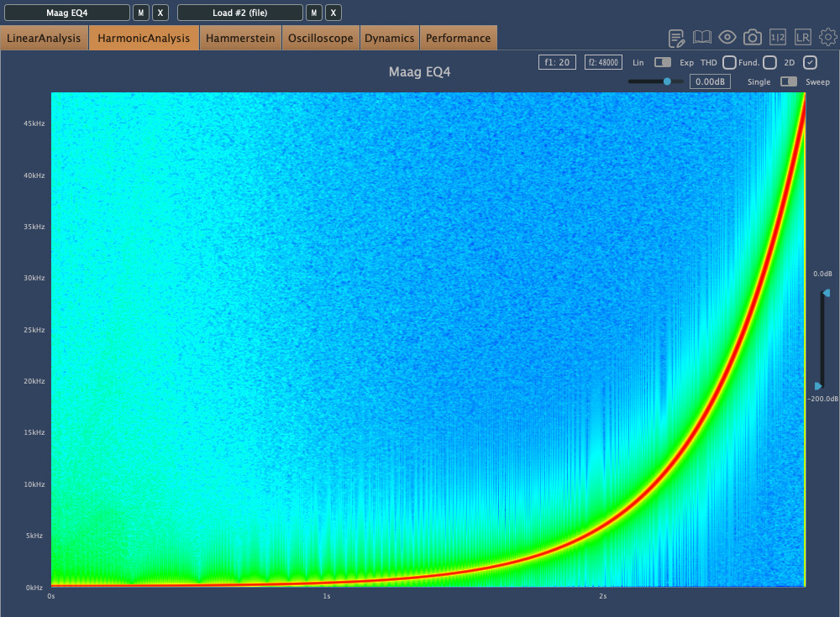Click the lower -200.0dB range slider handle
The height and width of the screenshot is (617, 840).
tap(818, 386)
